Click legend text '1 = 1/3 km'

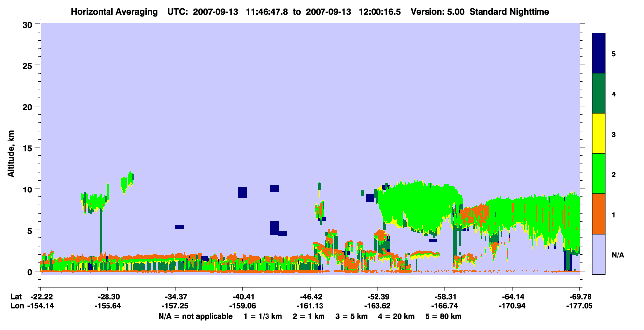[263, 316]
